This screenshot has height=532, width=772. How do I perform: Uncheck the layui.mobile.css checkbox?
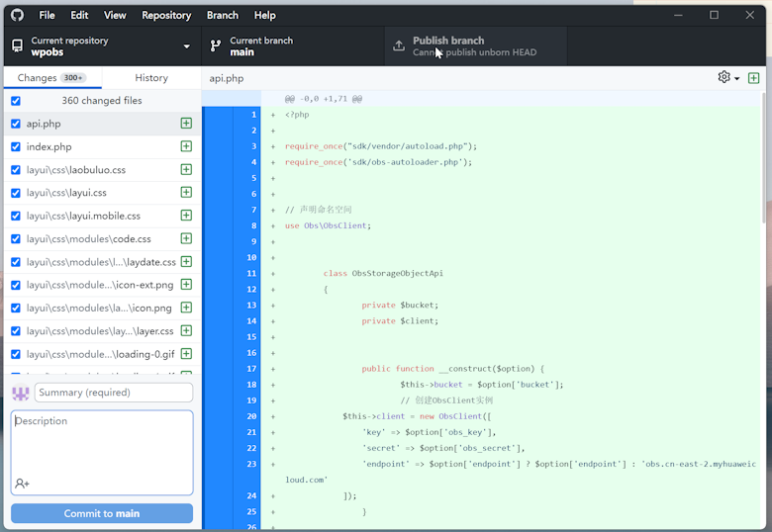click(16, 216)
